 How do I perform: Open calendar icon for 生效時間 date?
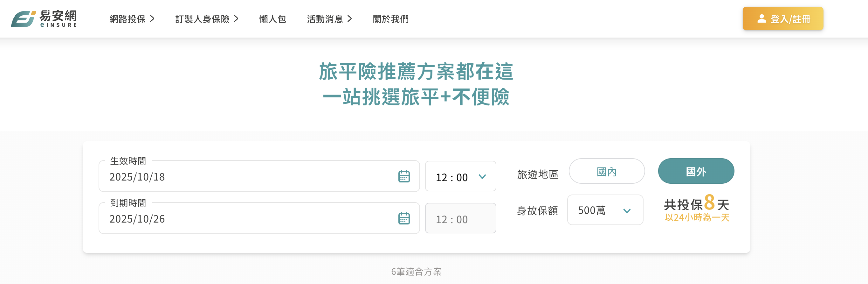click(404, 176)
